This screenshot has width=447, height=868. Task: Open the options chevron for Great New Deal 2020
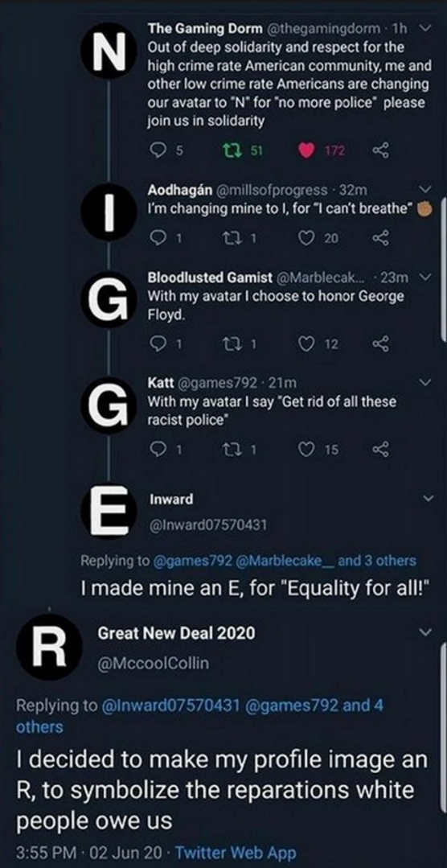click(425, 632)
